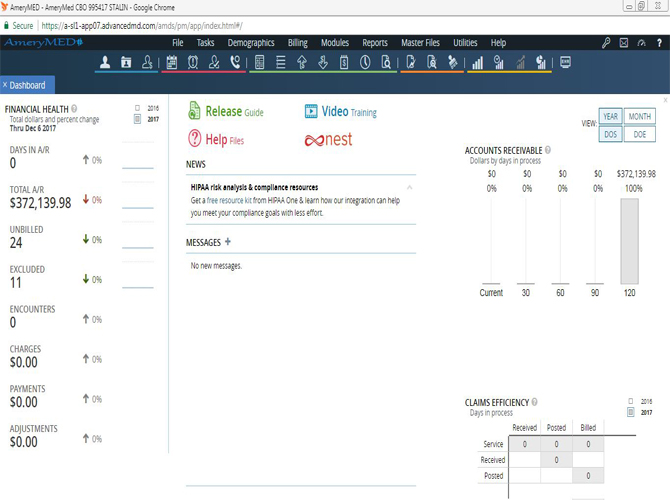670x500 pixels.
Task: Open the scheduler calendar icon in toolbar
Action: 171,63
